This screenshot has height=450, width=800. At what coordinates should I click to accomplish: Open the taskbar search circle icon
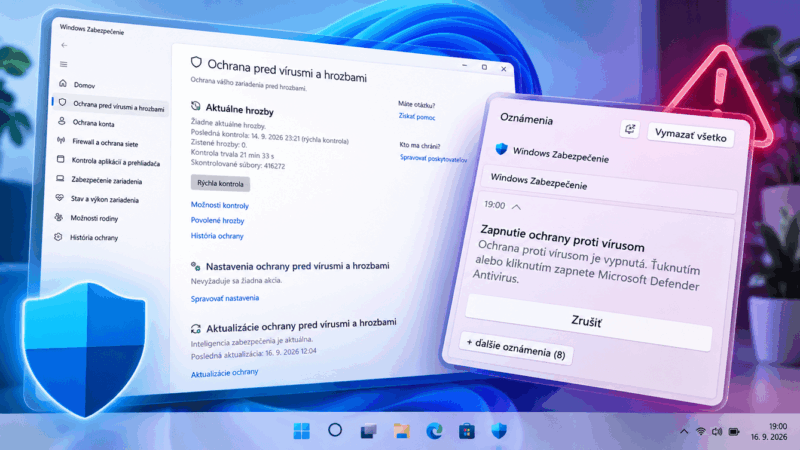335,430
